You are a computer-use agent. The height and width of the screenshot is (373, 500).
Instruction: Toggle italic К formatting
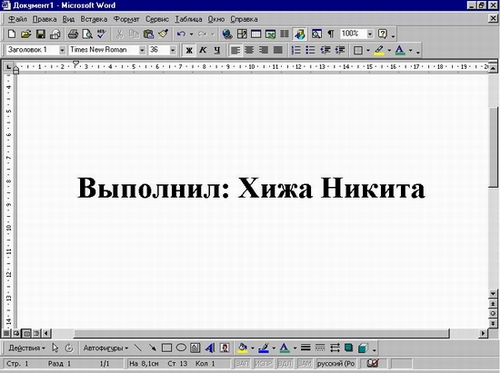[x=203, y=50]
